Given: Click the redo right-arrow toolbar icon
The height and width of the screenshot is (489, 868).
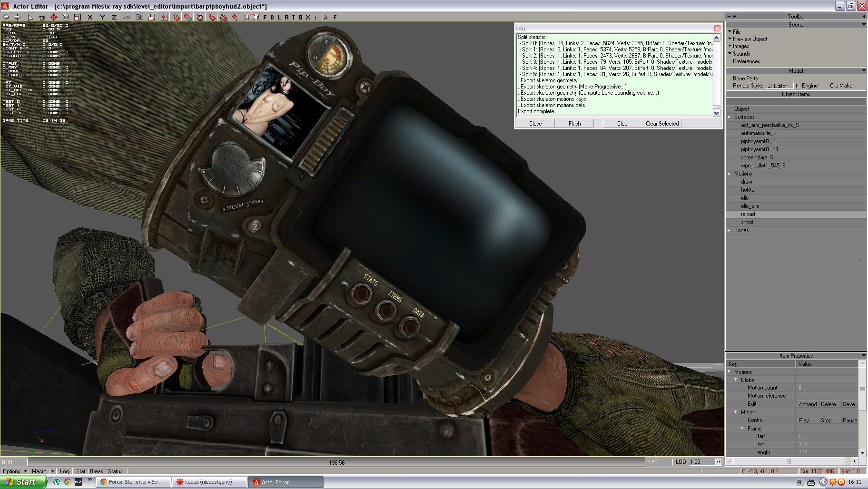Looking at the screenshot, I should click(18, 17).
